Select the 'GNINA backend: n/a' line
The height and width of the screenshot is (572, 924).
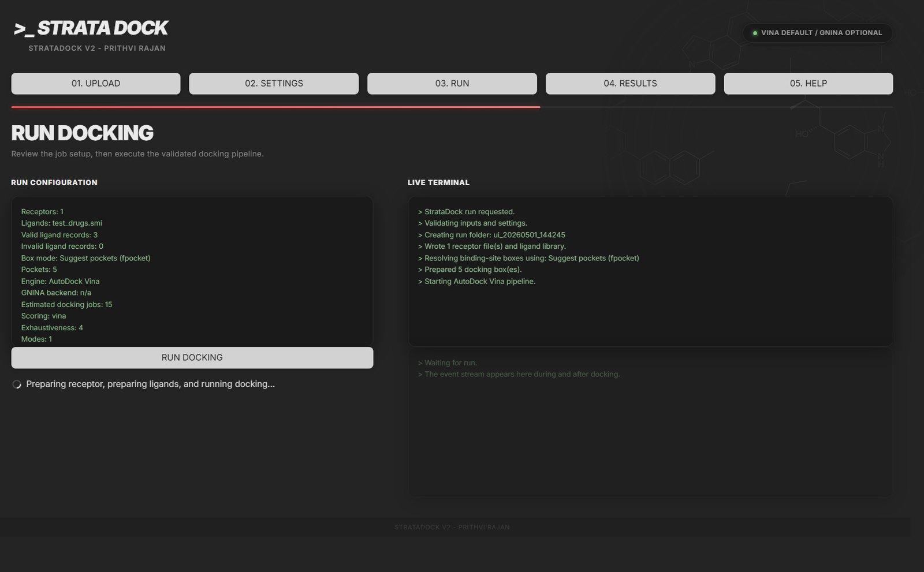pos(56,293)
